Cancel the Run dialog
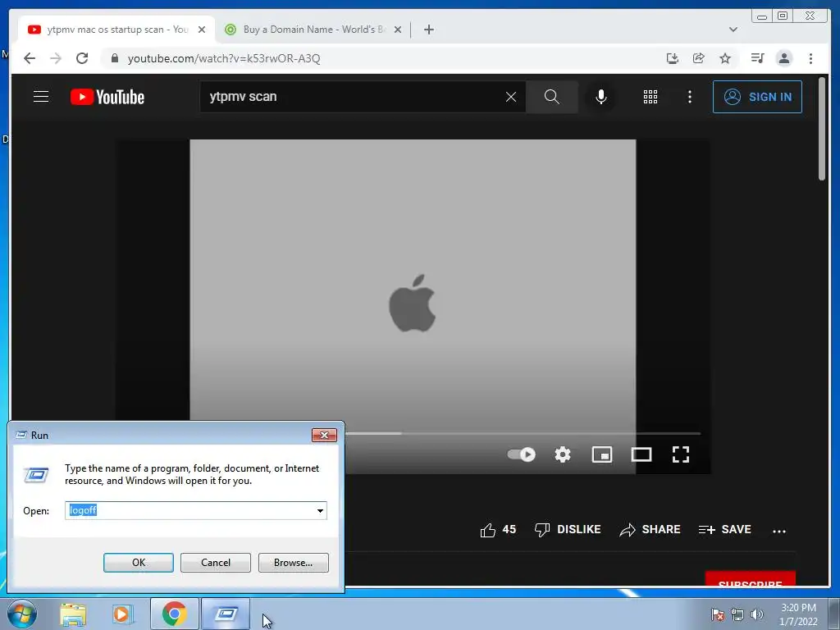840x630 pixels. 216,563
